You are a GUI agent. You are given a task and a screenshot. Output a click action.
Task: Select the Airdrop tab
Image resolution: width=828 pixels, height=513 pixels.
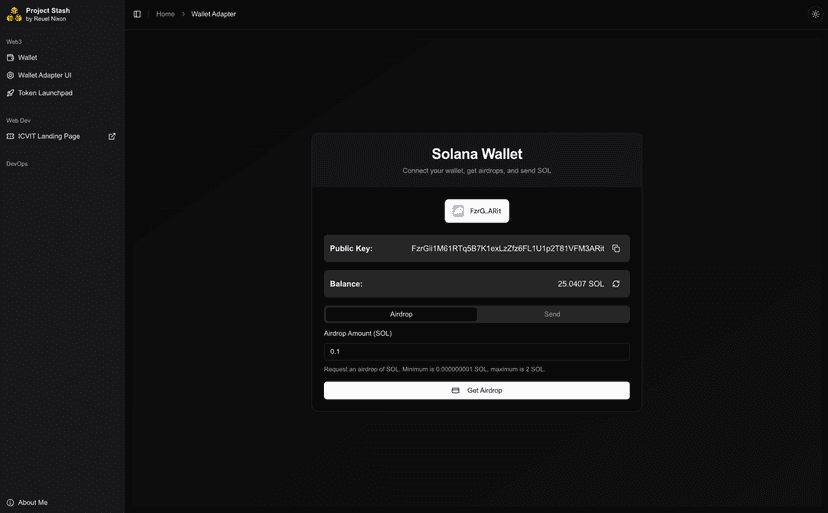point(401,314)
